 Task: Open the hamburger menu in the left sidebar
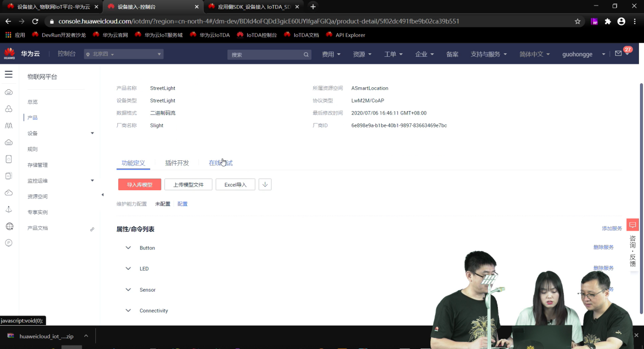[x=8, y=74]
